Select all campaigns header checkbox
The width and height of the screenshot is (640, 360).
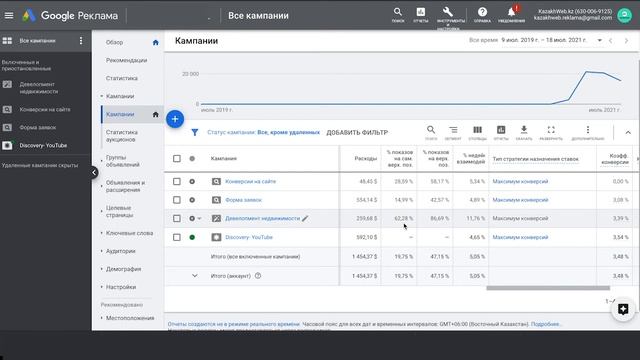177,158
